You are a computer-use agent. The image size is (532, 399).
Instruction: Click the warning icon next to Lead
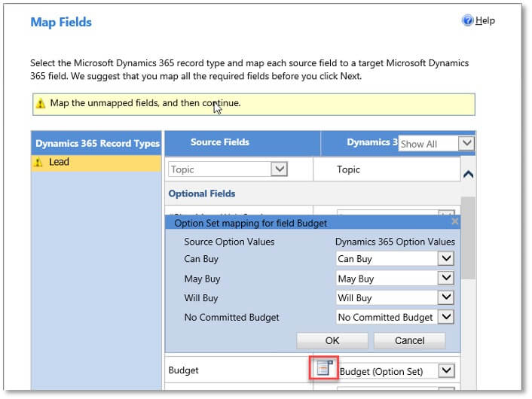tap(38, 163)
